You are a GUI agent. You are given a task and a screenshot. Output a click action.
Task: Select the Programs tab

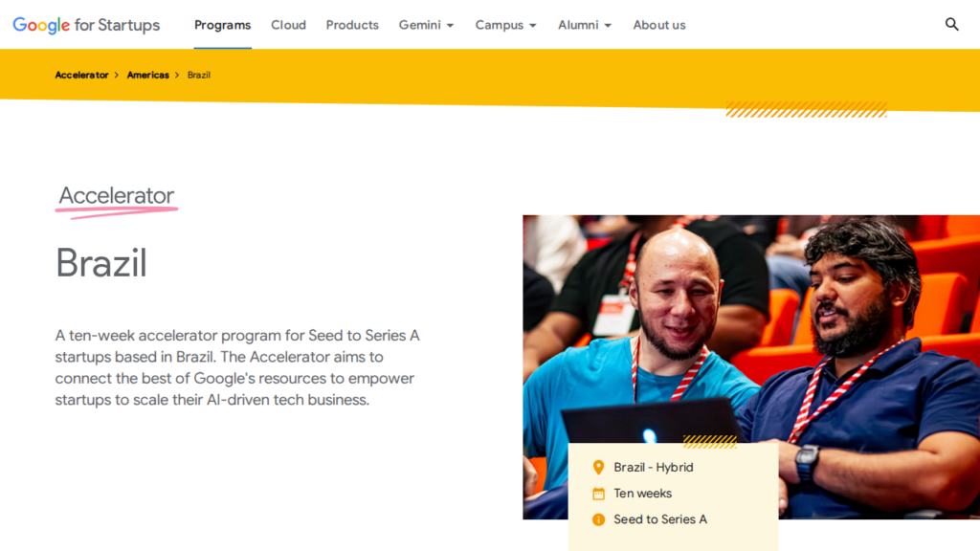[x=222, y=25]
